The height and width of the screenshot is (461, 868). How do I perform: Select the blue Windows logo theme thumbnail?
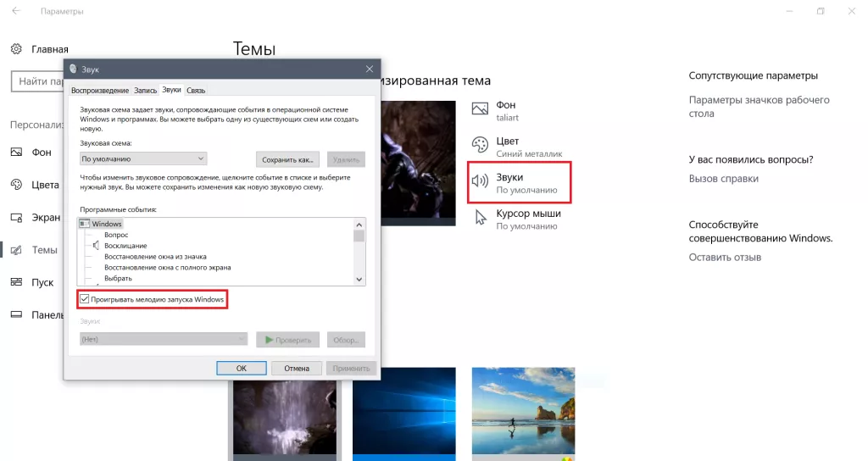[x=404, y=411]
